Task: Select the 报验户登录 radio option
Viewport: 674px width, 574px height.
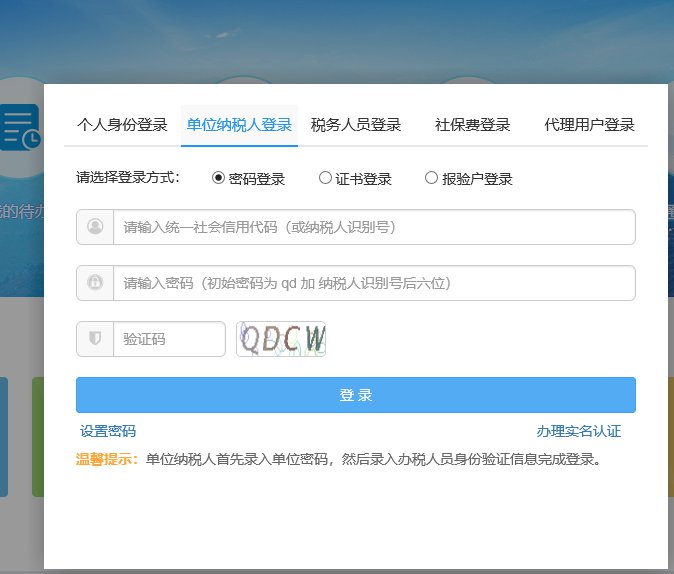Action: click(431, 178)
